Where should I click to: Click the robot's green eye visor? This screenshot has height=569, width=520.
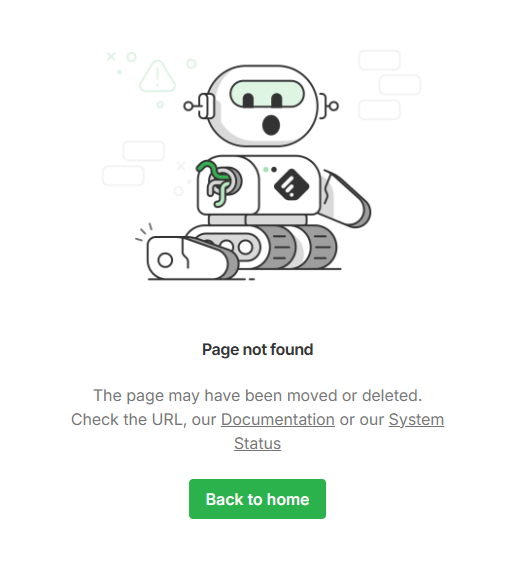(267, 94)
